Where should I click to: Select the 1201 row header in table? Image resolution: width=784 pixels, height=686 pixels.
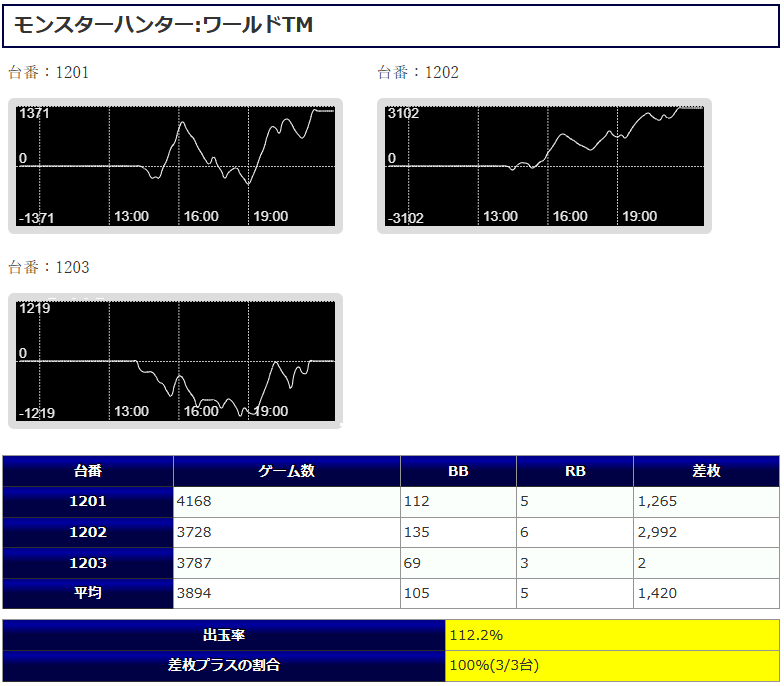pyautogui.click(x=88, y=502)
